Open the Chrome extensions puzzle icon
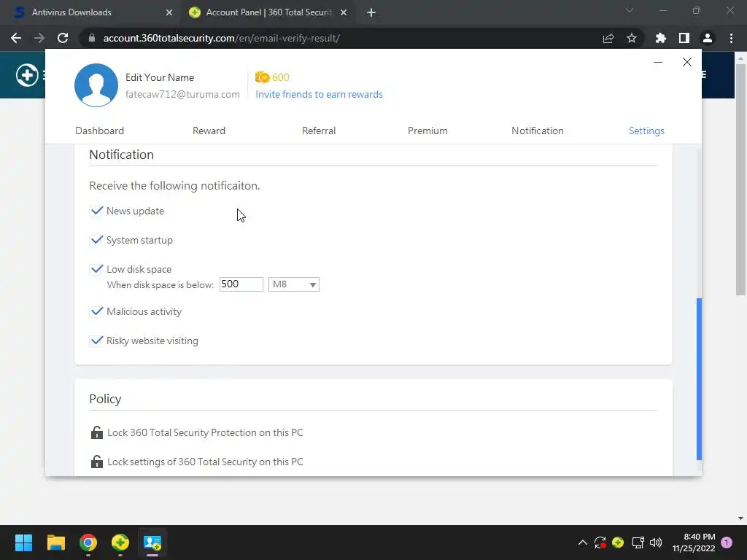This screenshot has width=747, height=560. click(x=661, y=38)
